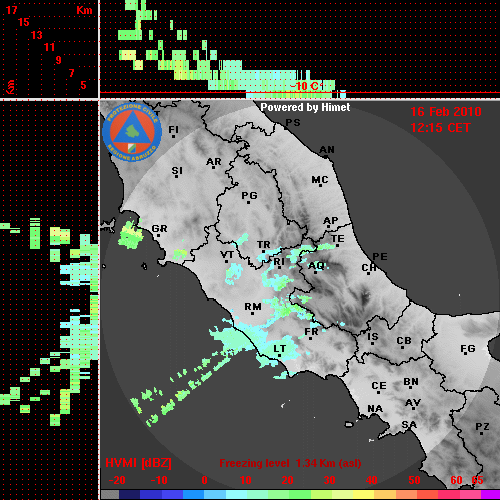Click the SI city label
The height and width of the screenshot is (500, 500).
177,171
